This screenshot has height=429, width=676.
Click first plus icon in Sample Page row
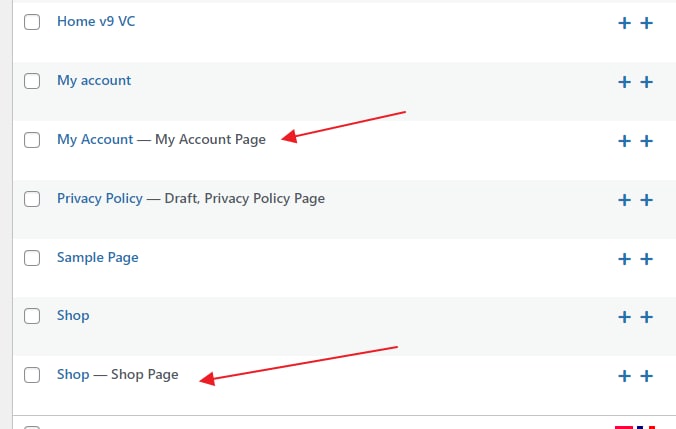[x=624, y=259]
